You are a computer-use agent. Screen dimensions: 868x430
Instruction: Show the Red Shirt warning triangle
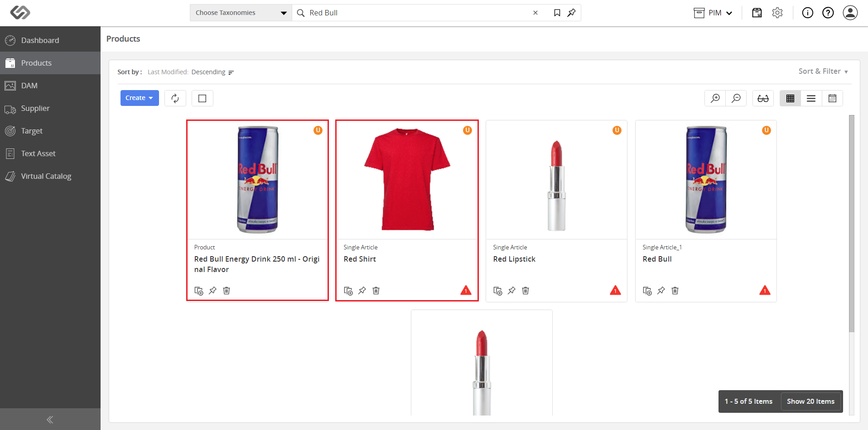click(466, 291)
